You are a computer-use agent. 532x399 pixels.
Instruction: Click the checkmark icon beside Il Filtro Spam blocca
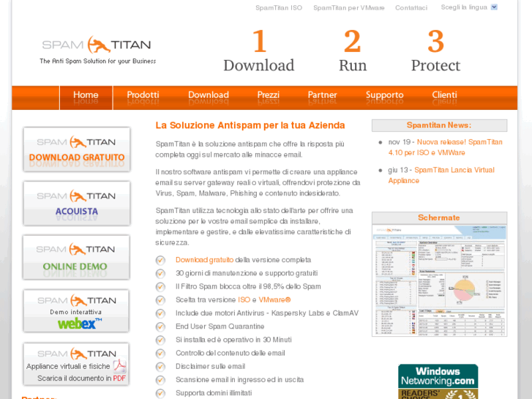160,287
